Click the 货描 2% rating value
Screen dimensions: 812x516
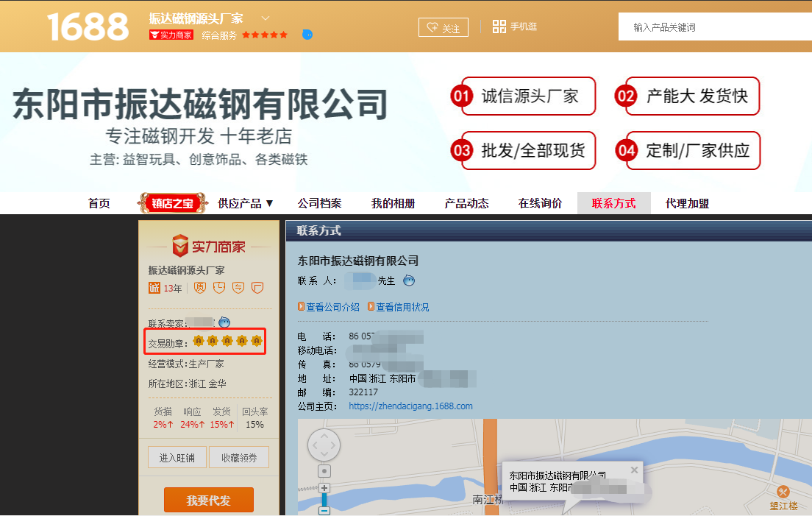tap(163, 424)
